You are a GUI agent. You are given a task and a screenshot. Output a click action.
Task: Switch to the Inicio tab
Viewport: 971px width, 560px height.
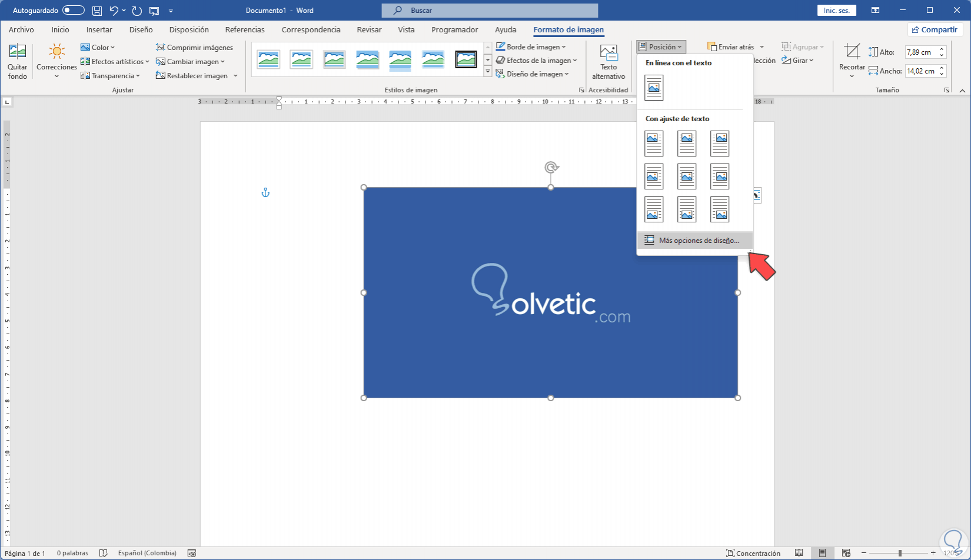tap(60, 29)
